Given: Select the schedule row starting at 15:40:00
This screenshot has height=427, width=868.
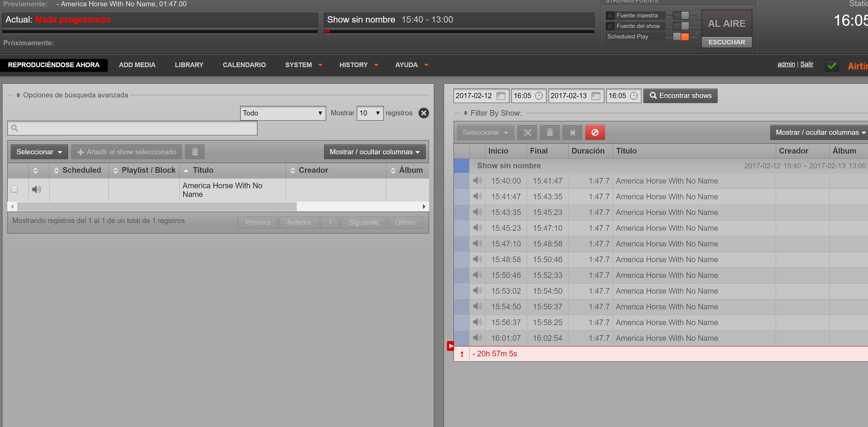Looking at the screenshot, I should [x=461, y=181].
